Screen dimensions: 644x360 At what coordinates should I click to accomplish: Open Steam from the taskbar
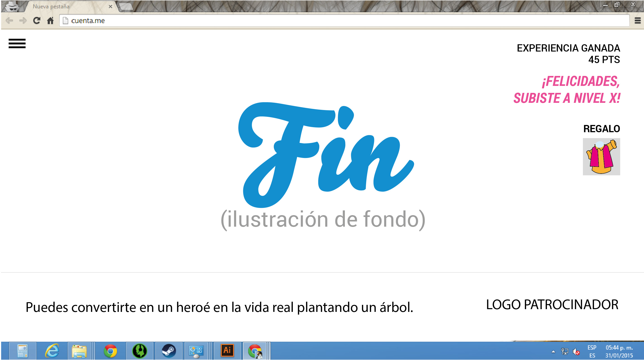tap(169, 351)
